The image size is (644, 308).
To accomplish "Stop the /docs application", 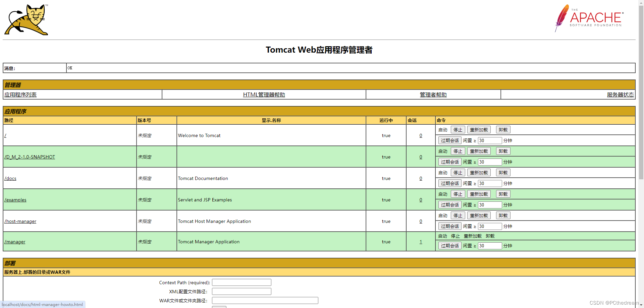I will tap(458, 173).
